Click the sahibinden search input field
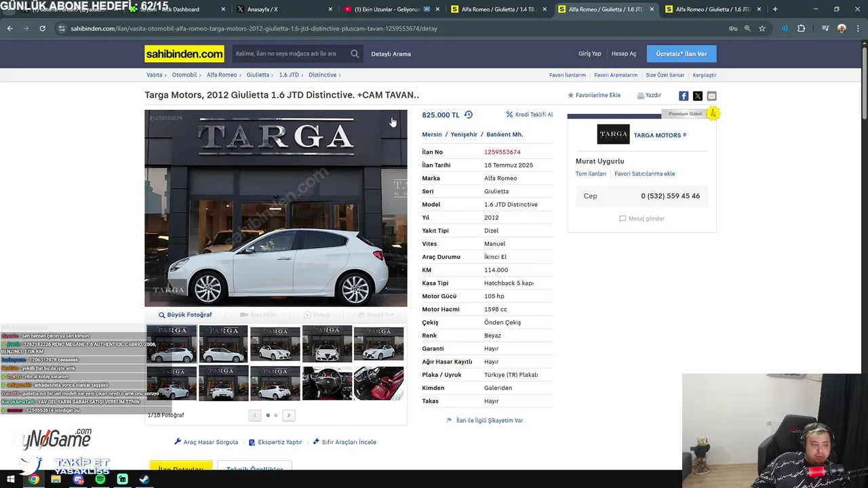Viewport: 868px width, 488px height. [x=290, y=54]
